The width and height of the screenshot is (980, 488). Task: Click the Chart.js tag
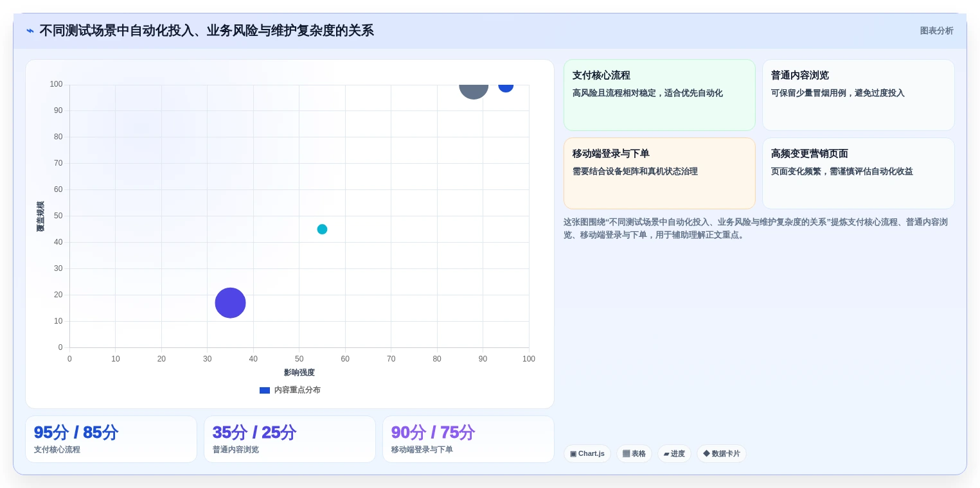point(587,454)
